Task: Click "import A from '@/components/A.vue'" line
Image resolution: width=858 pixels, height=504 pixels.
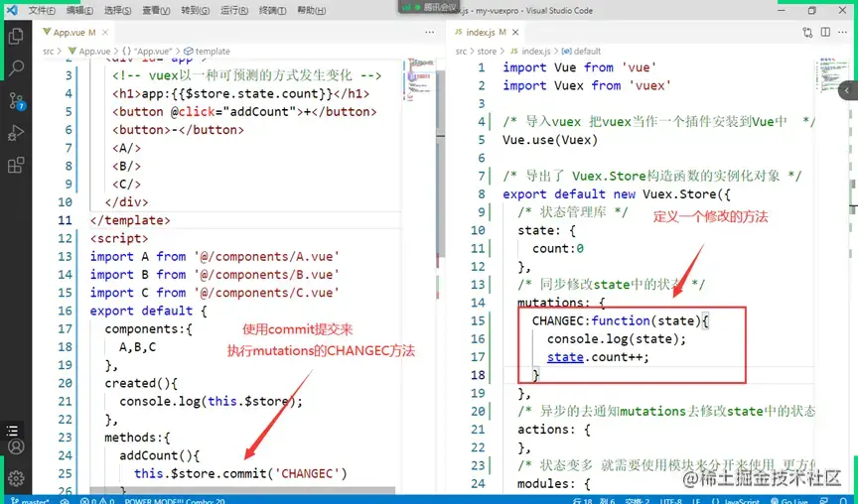Action: pos(215,256)
